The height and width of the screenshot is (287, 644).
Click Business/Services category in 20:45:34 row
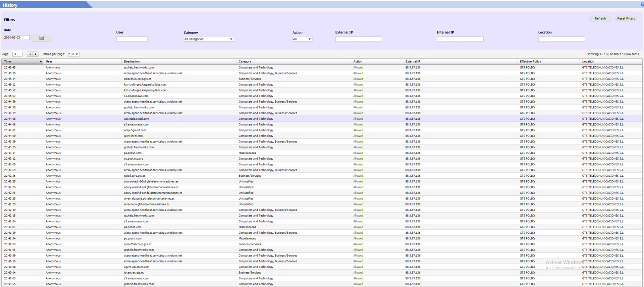(x=250, y=79)
